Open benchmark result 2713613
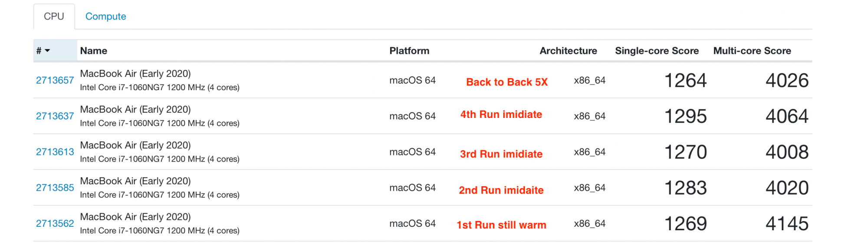Screen dimensions: 868x245 click(x=55, y=152)
